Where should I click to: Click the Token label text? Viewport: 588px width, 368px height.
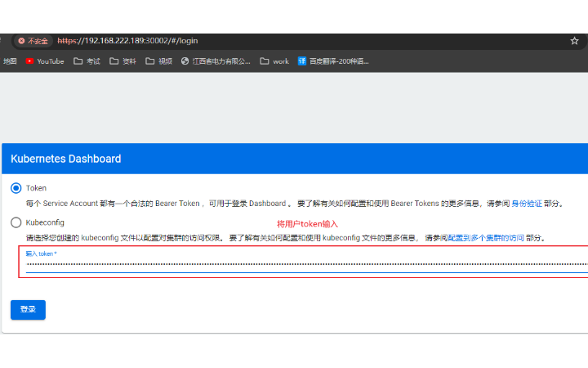[x=36, y=188]
